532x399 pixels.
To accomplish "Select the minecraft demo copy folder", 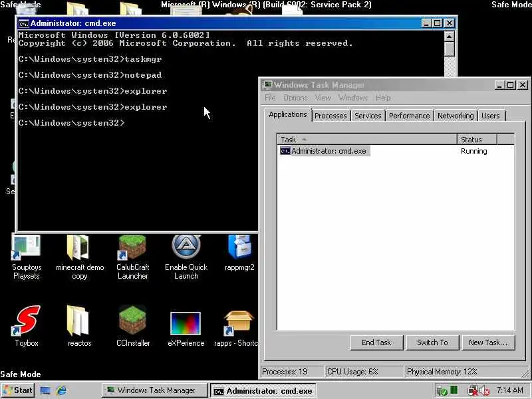I will [x=79, y=257].
